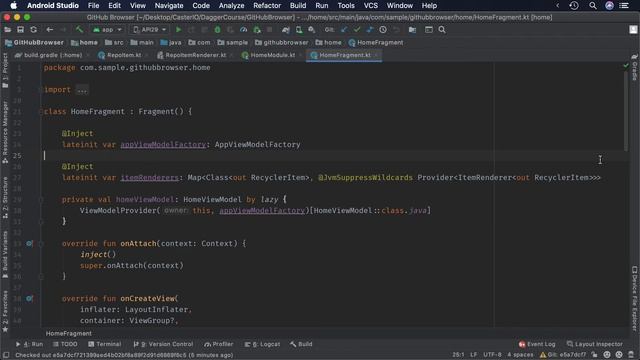
Task: Click the githubbrowser breadcrumb folder
Action: (x=282, y=42)
